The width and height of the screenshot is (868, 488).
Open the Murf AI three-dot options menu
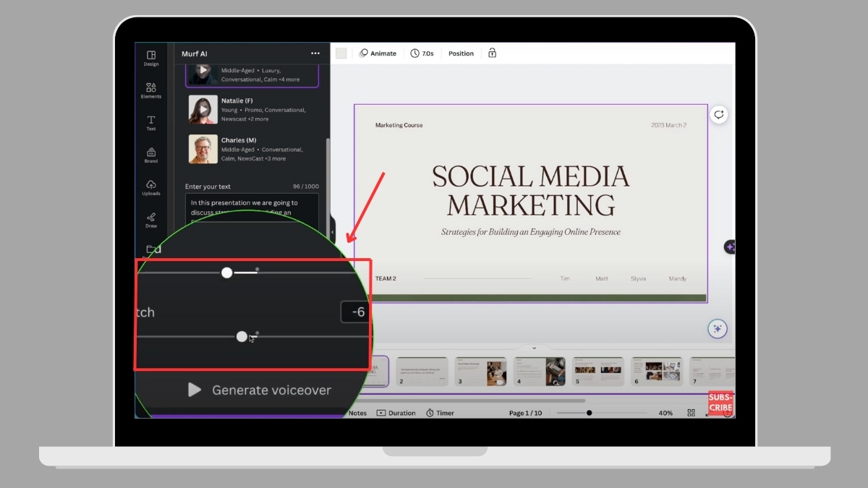click(315, 53)
